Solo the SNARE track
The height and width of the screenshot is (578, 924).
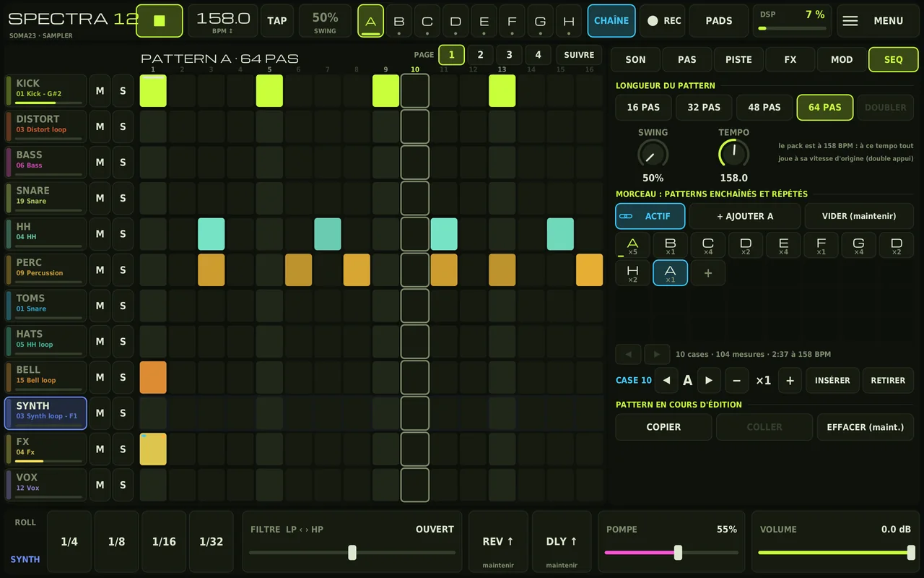click(123, 198)
